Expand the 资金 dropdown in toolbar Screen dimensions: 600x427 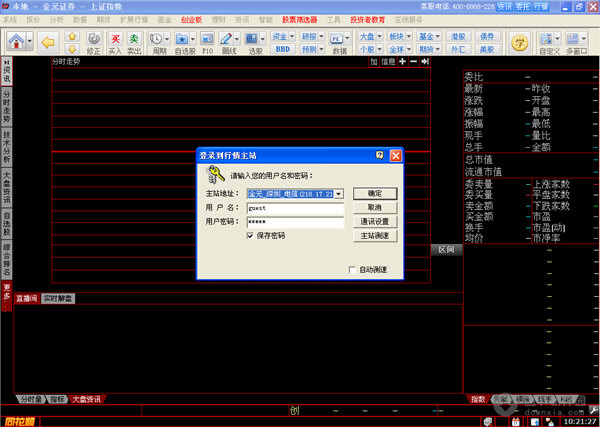[x=292, y=36]
